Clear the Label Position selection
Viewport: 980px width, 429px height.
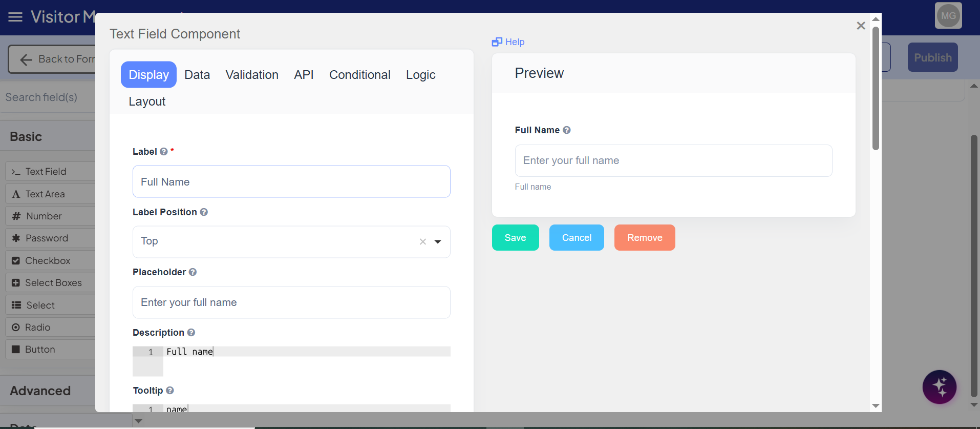(x=423, y=242)
